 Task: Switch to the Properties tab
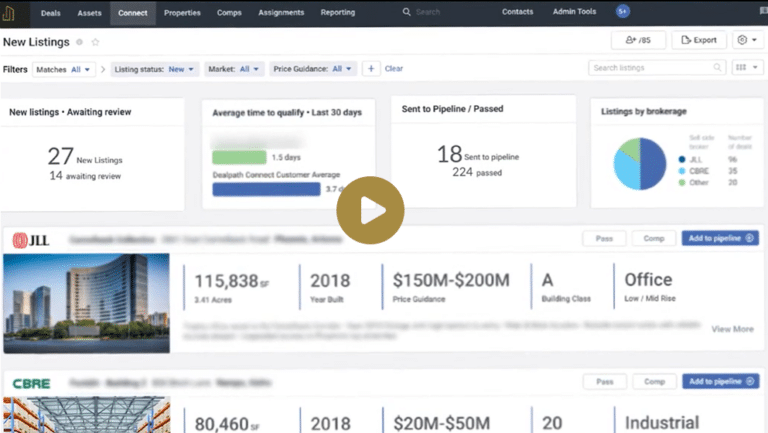(x=182, y=13)
